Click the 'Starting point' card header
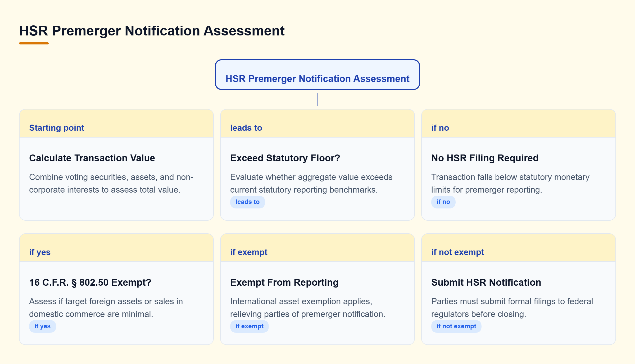The image size is (635, 364). pos(116,124)
